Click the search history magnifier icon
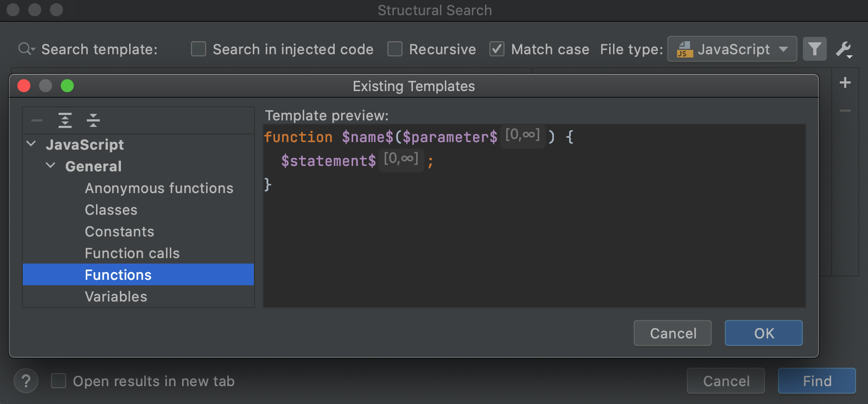Viewport: 868px width, 404px height. point(25,49)
